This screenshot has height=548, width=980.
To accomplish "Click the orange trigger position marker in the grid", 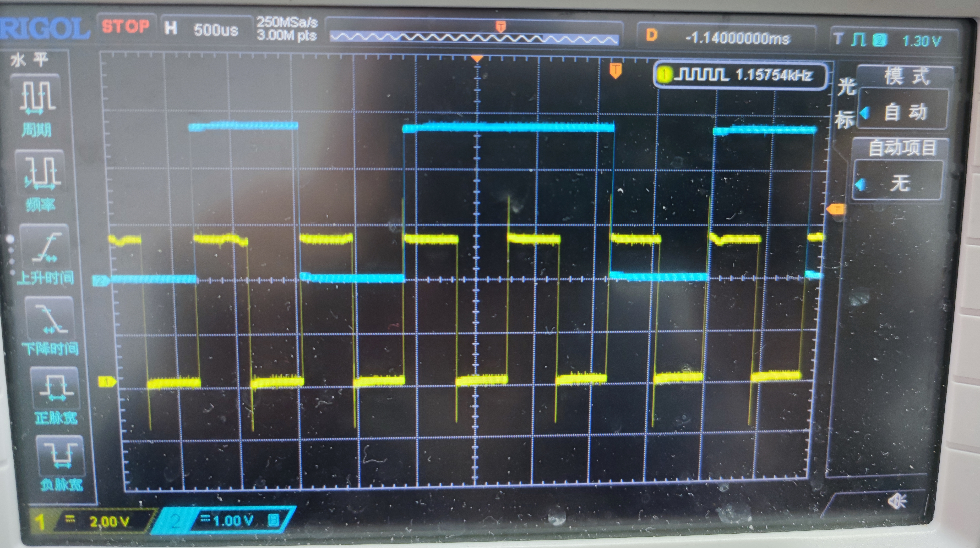I will 616,71.
